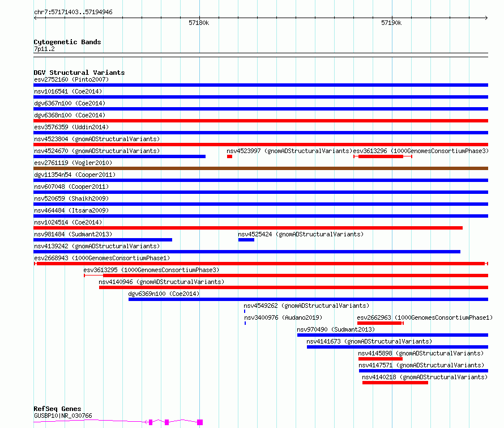Click the 57180k ruler tick label
Viewport: 504px width, 428px height.
[x=199, y=23]
